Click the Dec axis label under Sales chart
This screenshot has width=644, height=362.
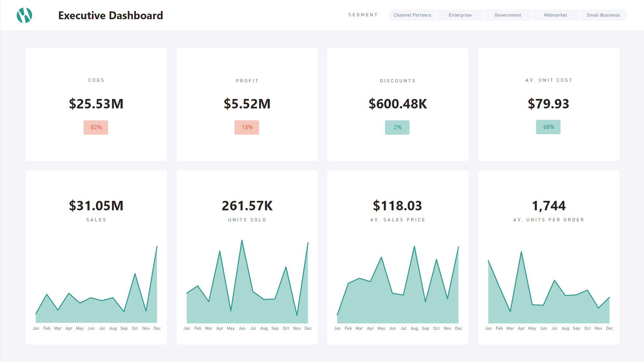click(x=157, y=328)
